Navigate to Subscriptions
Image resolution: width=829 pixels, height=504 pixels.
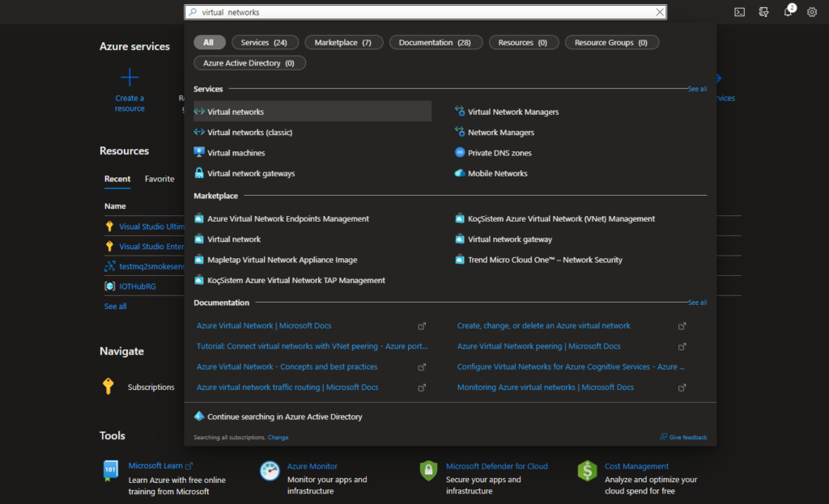[x=151, y=388]
